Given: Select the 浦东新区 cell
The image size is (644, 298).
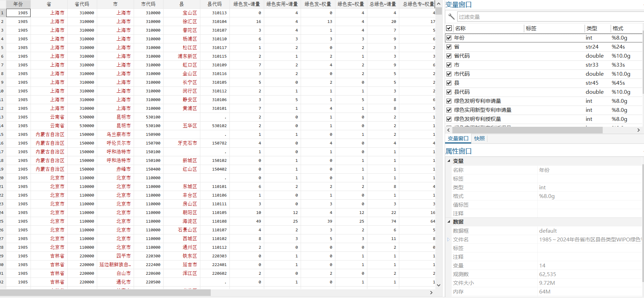Looking at the screenshot, I should point(182,56).
